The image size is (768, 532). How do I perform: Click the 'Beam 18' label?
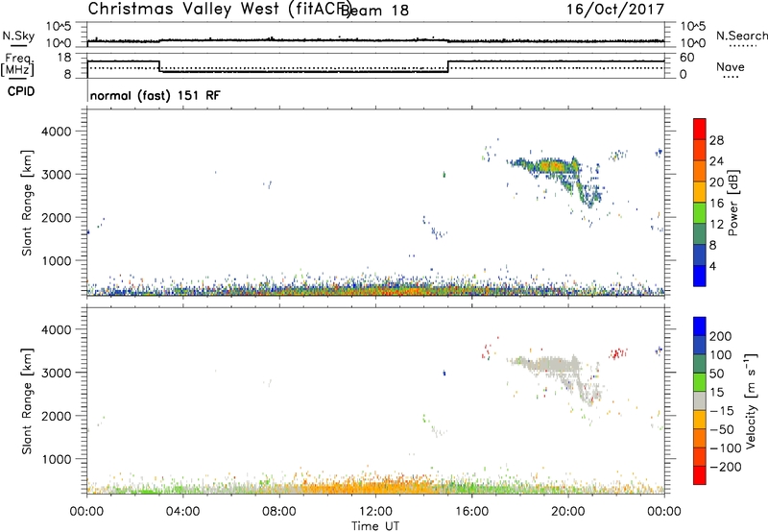pyautogui.click(x=375, y=11)
